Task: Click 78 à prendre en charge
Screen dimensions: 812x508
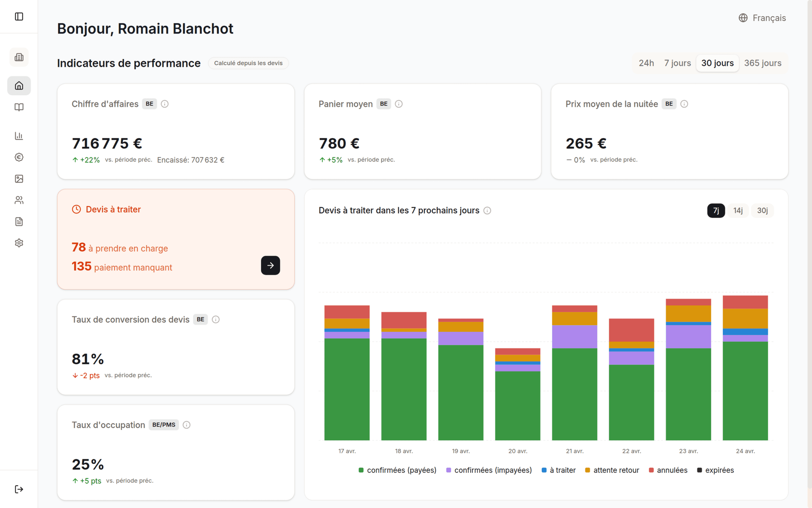Action: [x=120, y=248]
